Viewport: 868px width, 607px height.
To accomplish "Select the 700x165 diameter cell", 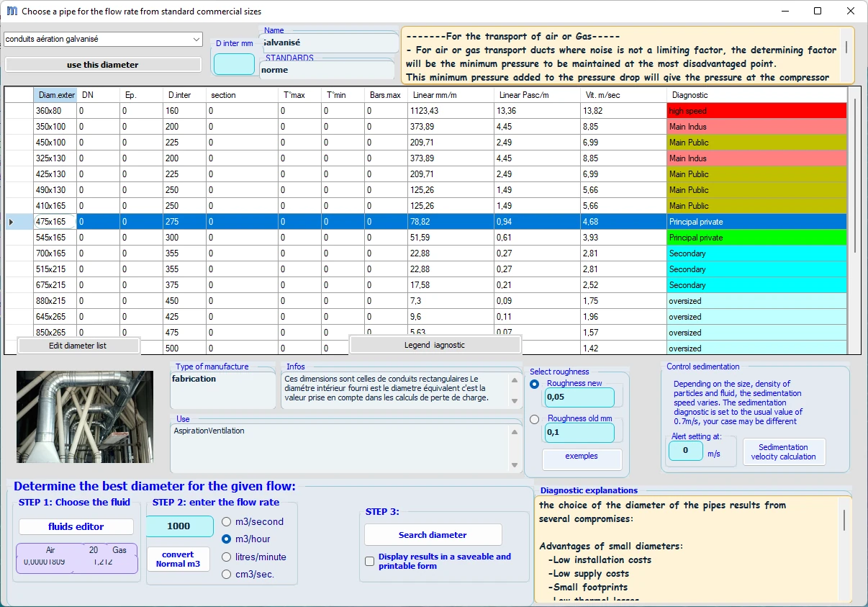I will click(55, 253).
